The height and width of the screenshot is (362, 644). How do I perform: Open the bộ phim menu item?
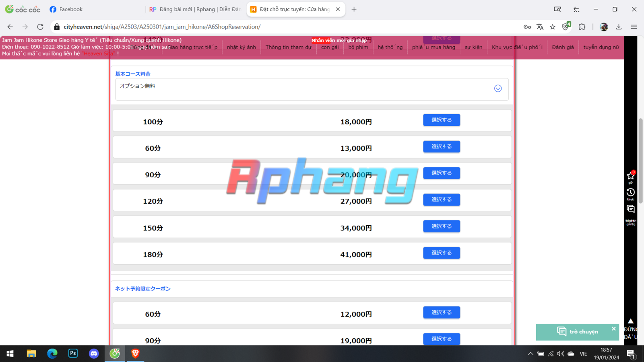tap(358, 47)
